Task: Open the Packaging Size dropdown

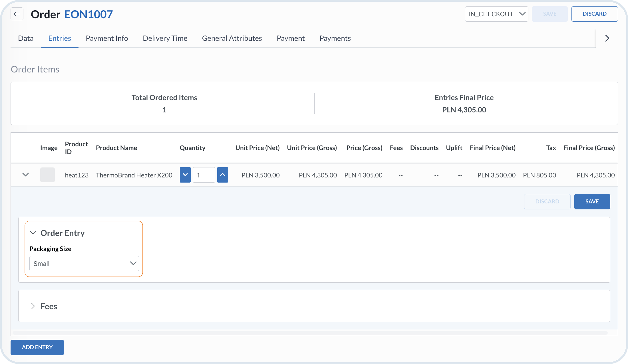Action: [x=84, y=264]
